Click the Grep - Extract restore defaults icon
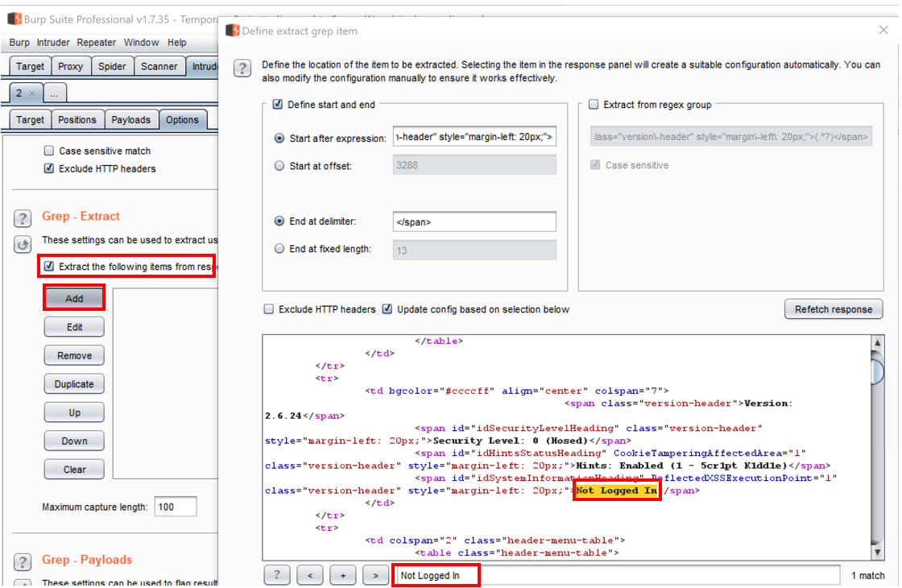The image size is (902, 588). (x=23, y=244)
